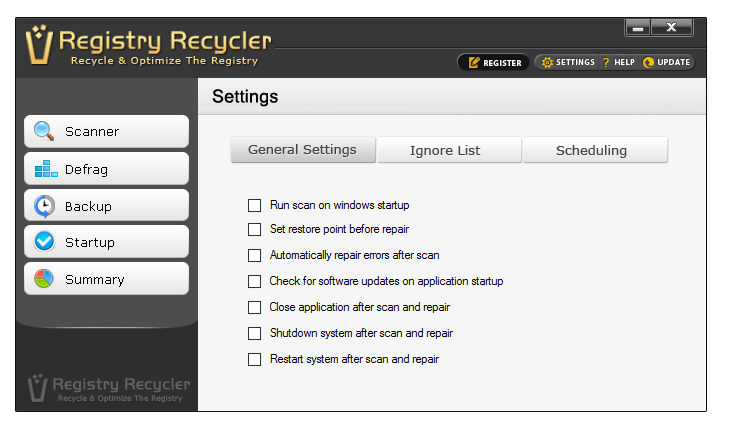744x431 pixels.
Task: Click the Summary pie chart icon
Action: click(45, 279)
